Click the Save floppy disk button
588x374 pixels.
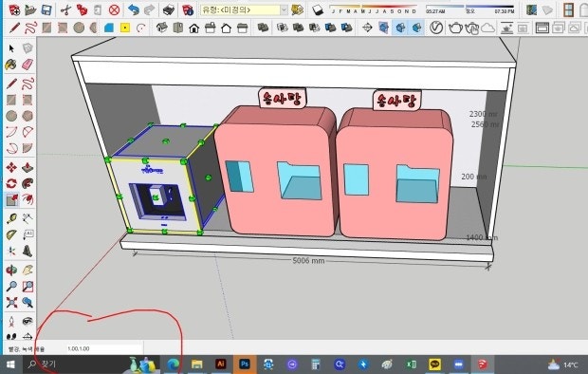pos(46,10)
